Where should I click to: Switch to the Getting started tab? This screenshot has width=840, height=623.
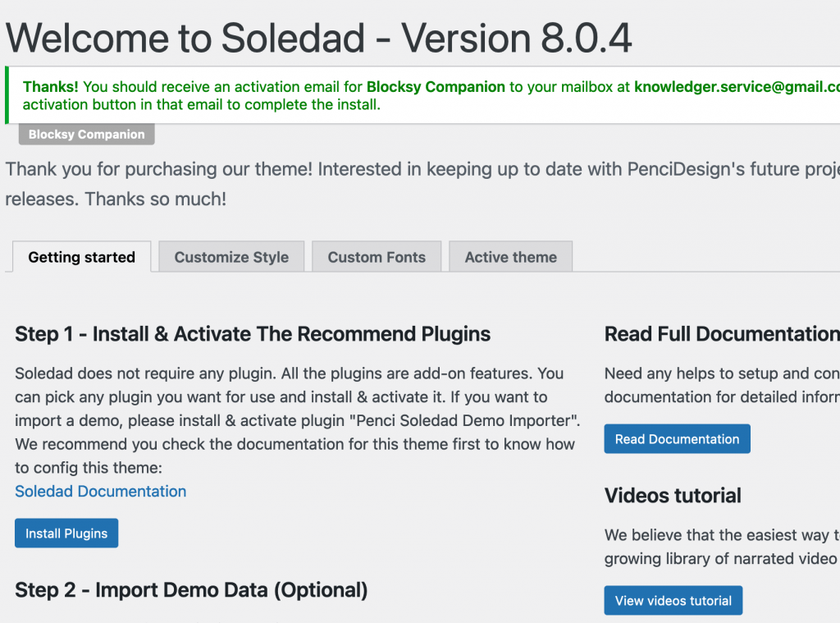81,257
